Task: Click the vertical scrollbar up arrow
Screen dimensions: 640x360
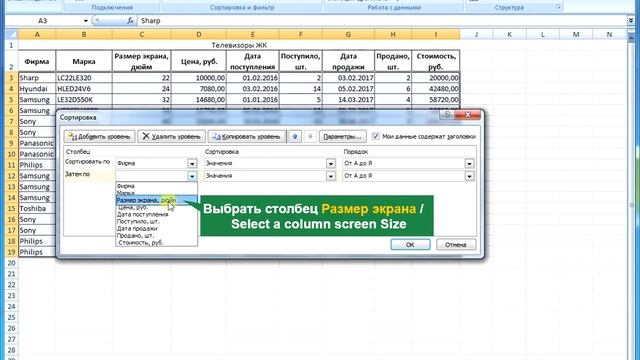Action: [x=631, y=36]
